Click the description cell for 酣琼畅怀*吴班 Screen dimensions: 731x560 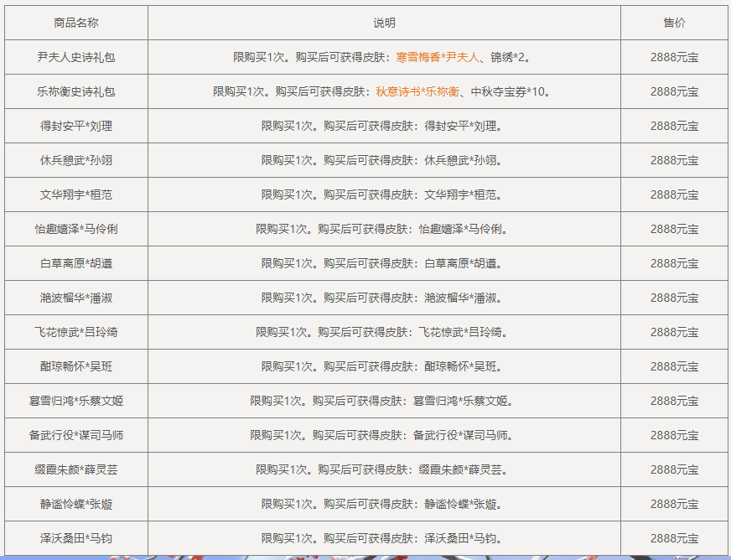pyautogui.click(x=384, y=366)
